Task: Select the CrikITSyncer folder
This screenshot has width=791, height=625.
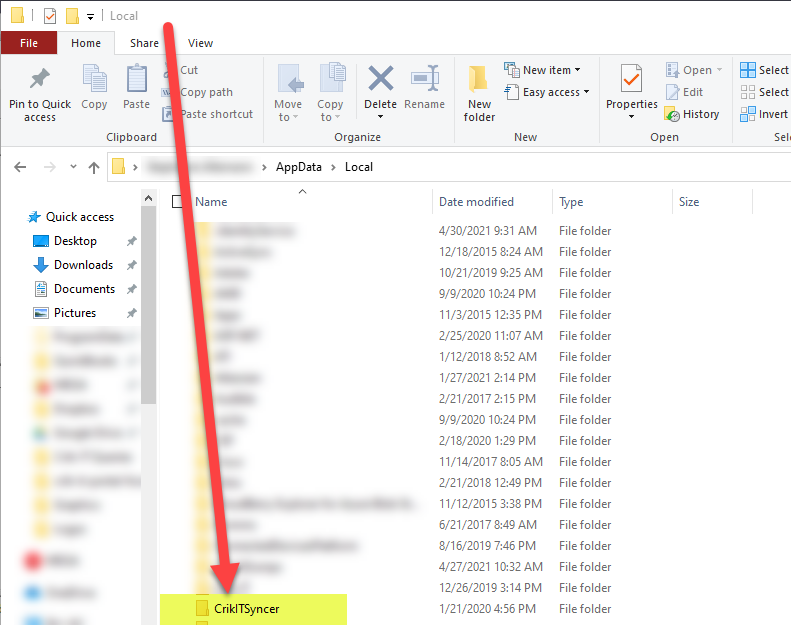Action: [248, 608]
